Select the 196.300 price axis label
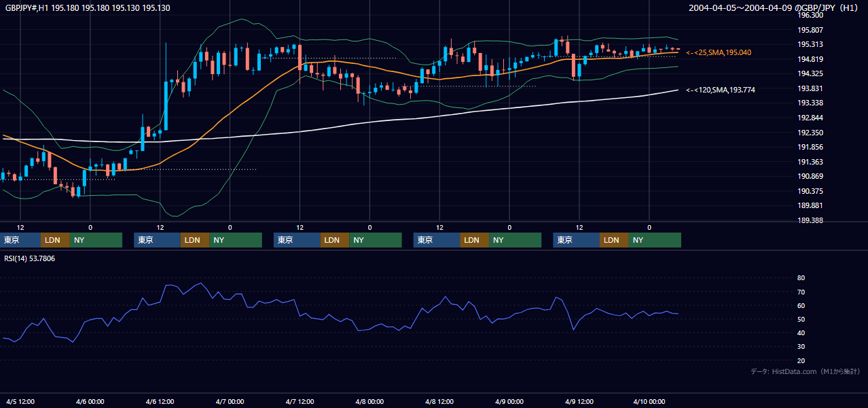The width and height of the screenshot is (868, 408). 810,15
